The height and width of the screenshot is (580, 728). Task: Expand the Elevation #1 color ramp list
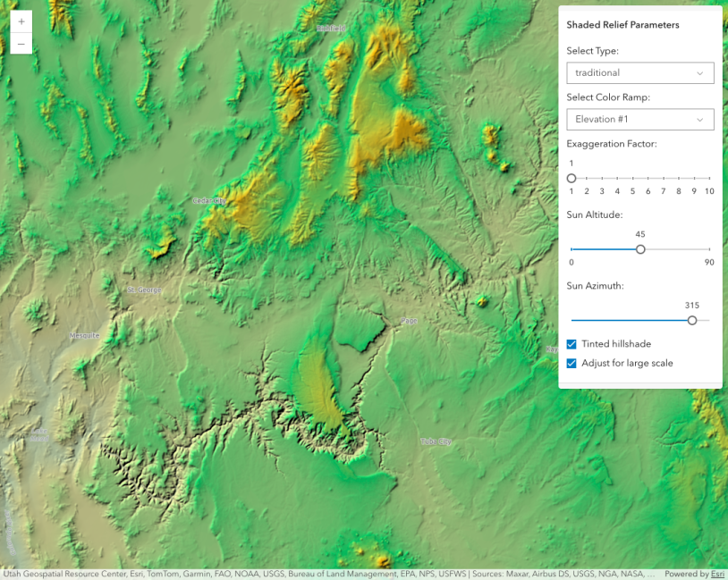[639, 119]
